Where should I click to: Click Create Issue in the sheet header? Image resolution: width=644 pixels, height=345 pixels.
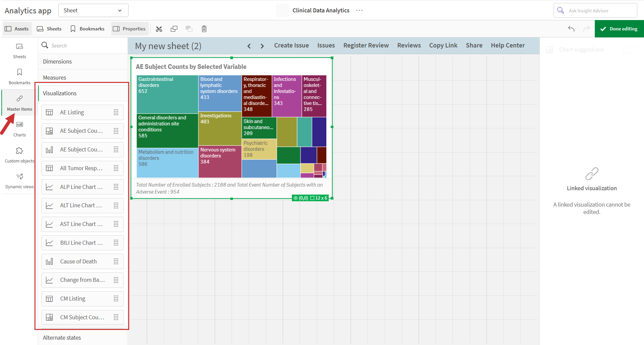pos(292,45)
